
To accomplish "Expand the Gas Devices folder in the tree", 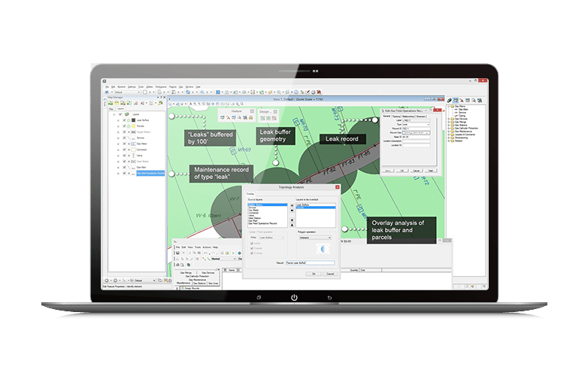I will click(x=448, y=117).
